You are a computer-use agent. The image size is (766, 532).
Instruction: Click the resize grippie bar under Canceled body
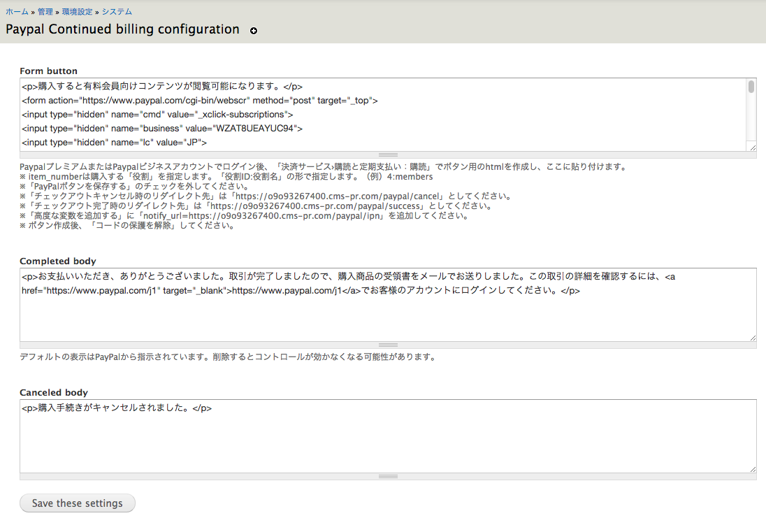click(388, 476)
